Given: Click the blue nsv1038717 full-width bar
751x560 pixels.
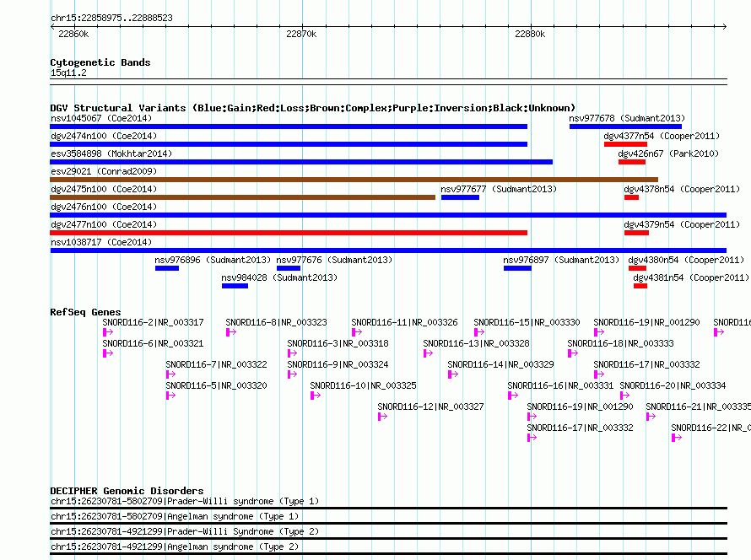Looking at the screenshot, I should click(x=388, y=250).
